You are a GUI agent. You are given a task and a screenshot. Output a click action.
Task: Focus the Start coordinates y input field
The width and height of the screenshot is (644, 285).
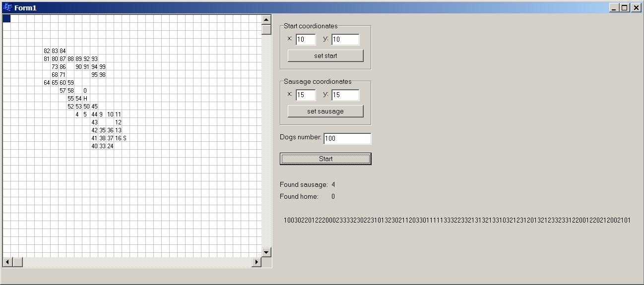345,40
